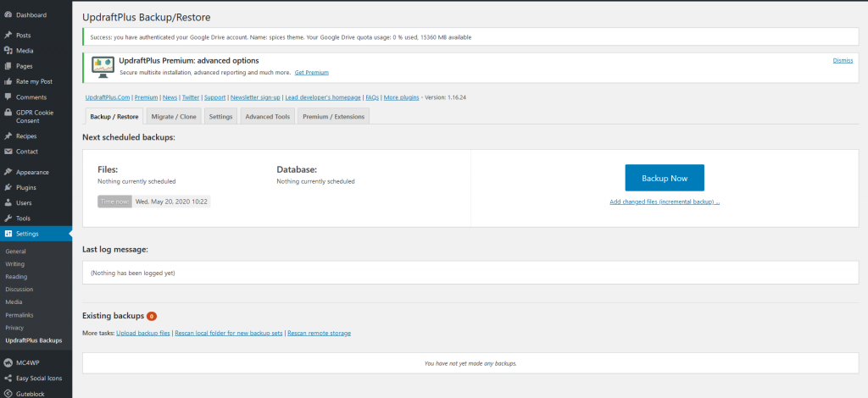The image size is (868, 398).
Task: Click the GDPR Cookie Consent lock icon
Action: click(8, 113)
